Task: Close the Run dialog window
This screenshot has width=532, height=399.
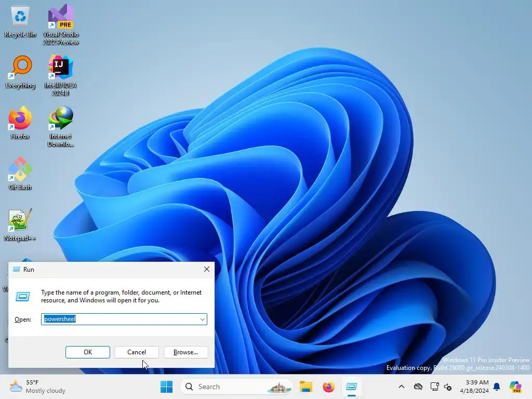Action: click(x=207, y=270)
